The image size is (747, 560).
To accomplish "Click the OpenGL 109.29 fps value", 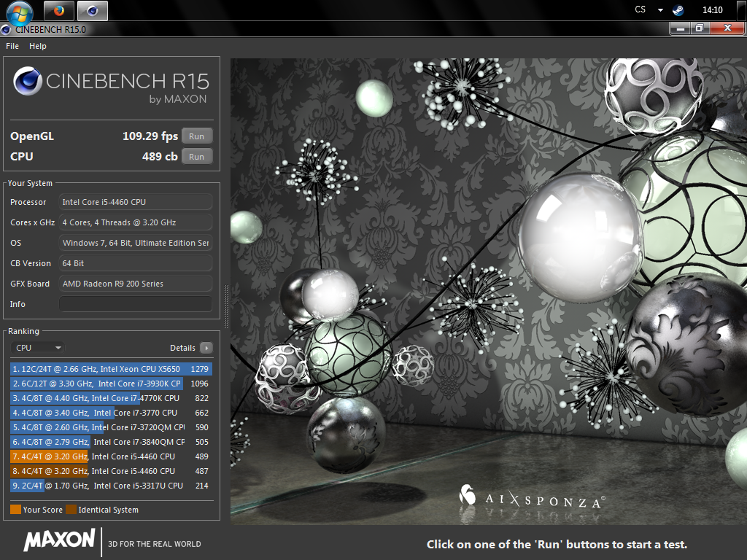I will (x=150, y=136).
